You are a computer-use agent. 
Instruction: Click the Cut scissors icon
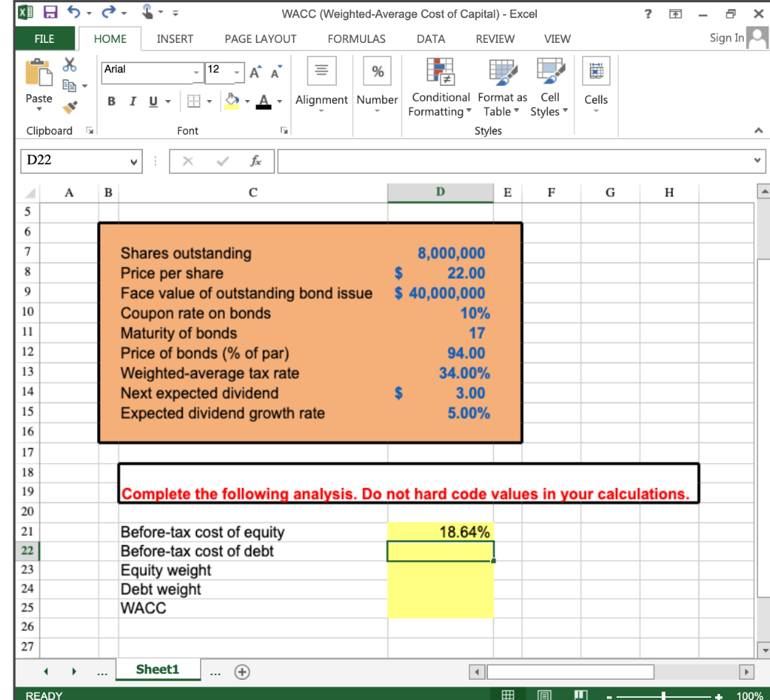point(69,65)
